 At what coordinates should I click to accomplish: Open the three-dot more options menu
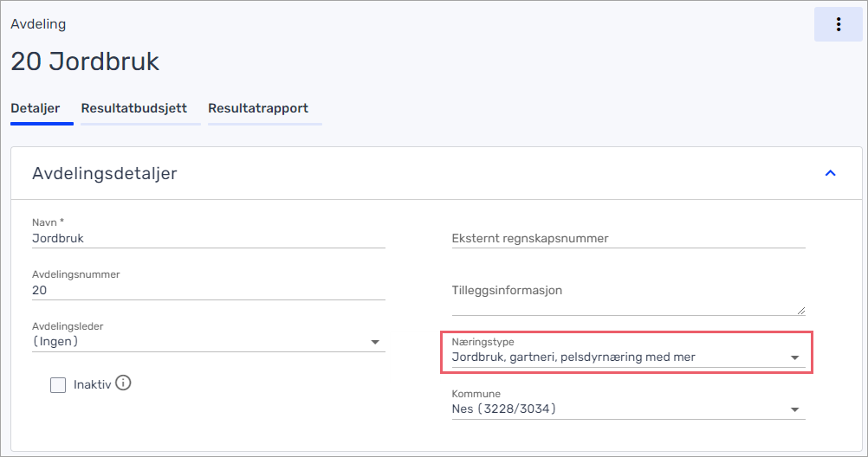tap(838, 24)
